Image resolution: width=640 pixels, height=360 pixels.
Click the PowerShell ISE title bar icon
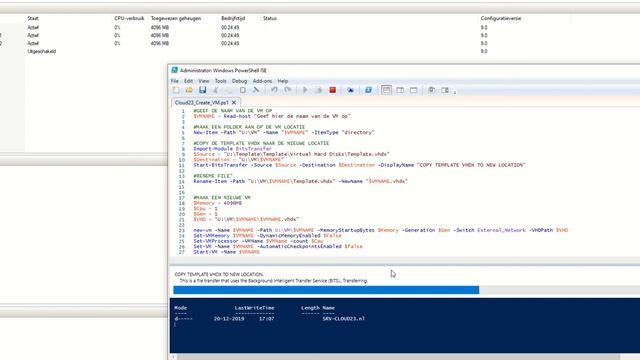tap(174, 70)
